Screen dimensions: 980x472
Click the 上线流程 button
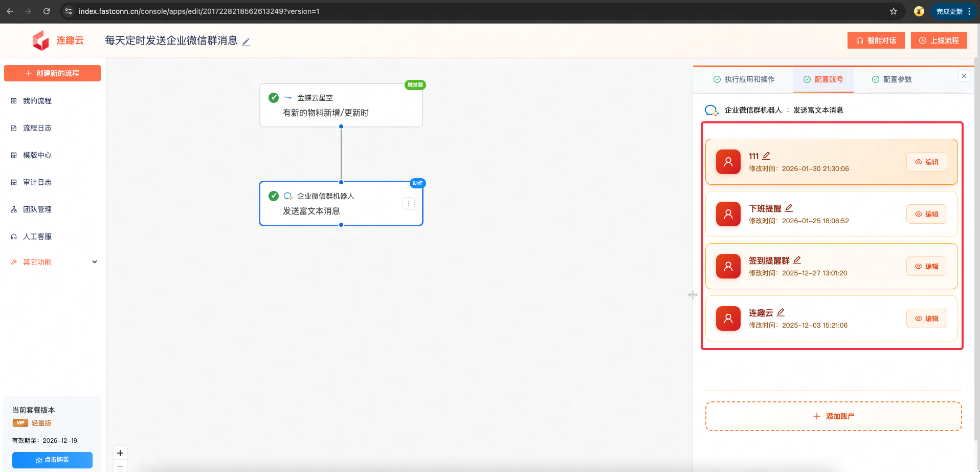click(939, 40)
